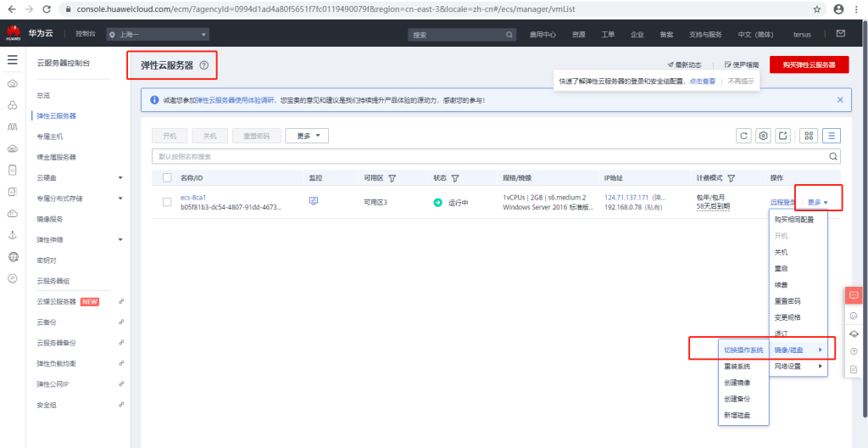This screenshot has height=448, width=868.
Task: Toggle the 更多 dropdown in ecs-8ca1 row
Action: click(818, 203)
